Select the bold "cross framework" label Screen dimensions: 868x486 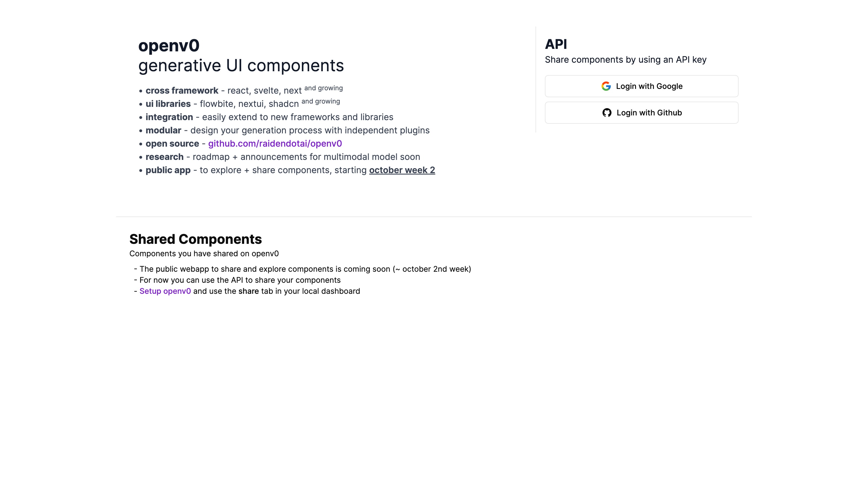coord(182,91)
